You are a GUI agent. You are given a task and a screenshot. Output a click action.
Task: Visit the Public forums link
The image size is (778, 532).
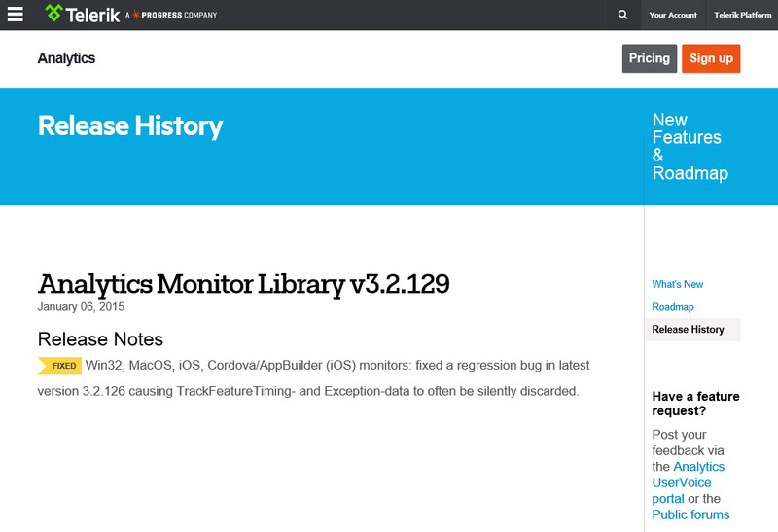690,514
